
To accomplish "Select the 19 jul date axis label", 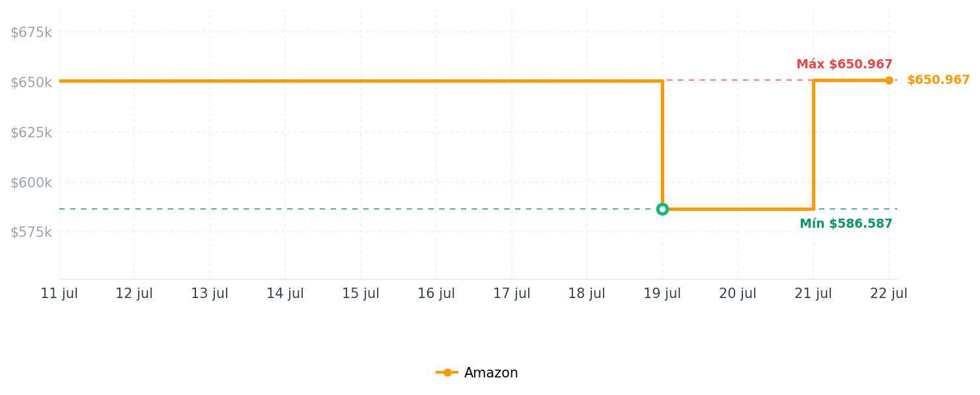I will 662,294.
